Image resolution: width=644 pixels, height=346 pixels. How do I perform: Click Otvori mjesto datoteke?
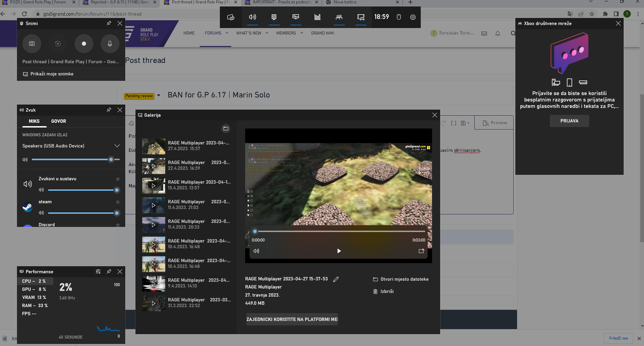pyautogui.click(x=401, y=279)
